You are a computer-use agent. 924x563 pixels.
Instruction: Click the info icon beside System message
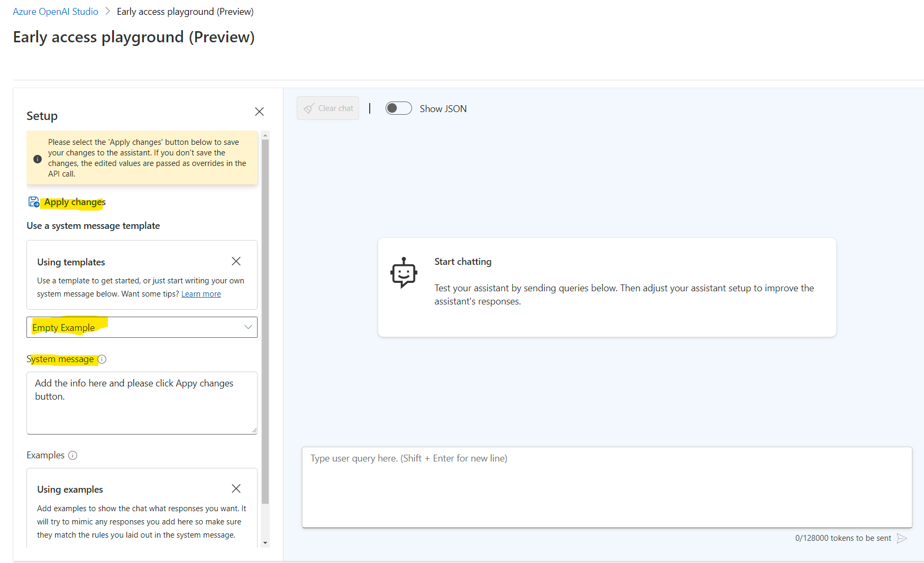point(103,359)
